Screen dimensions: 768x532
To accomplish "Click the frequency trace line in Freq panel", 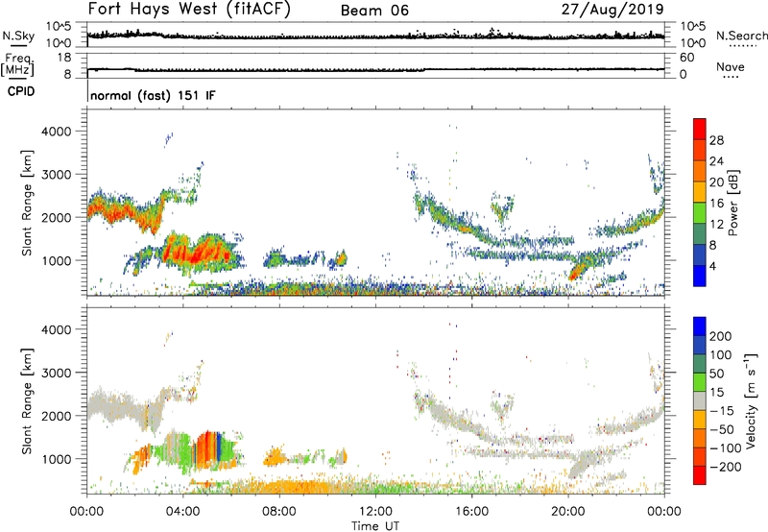I will point(375,69).
